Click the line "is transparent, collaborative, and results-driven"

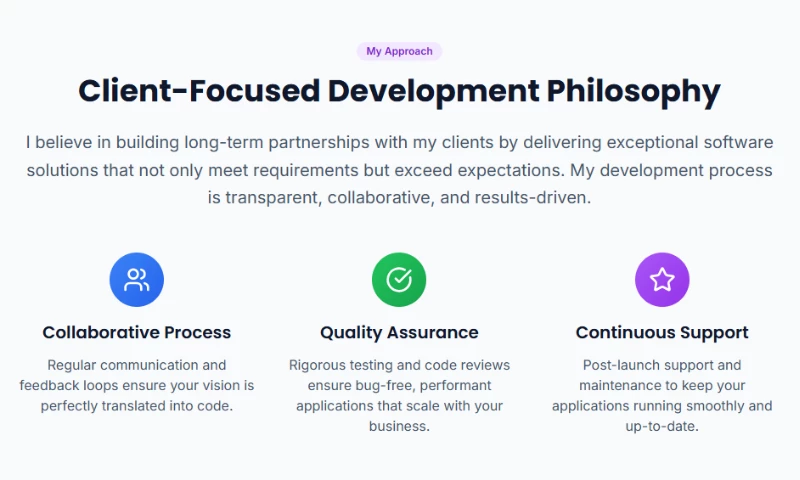(x=399, y=198)
